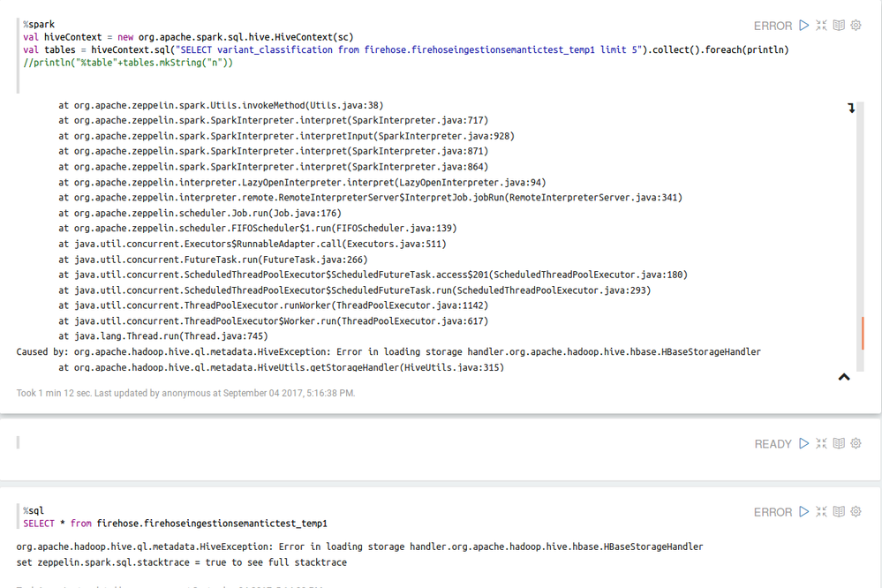Image resolution: width=882 pixels, height=588 pixels.
Task: Run the empty READY paragraph
Action: (x=802, y=443)
